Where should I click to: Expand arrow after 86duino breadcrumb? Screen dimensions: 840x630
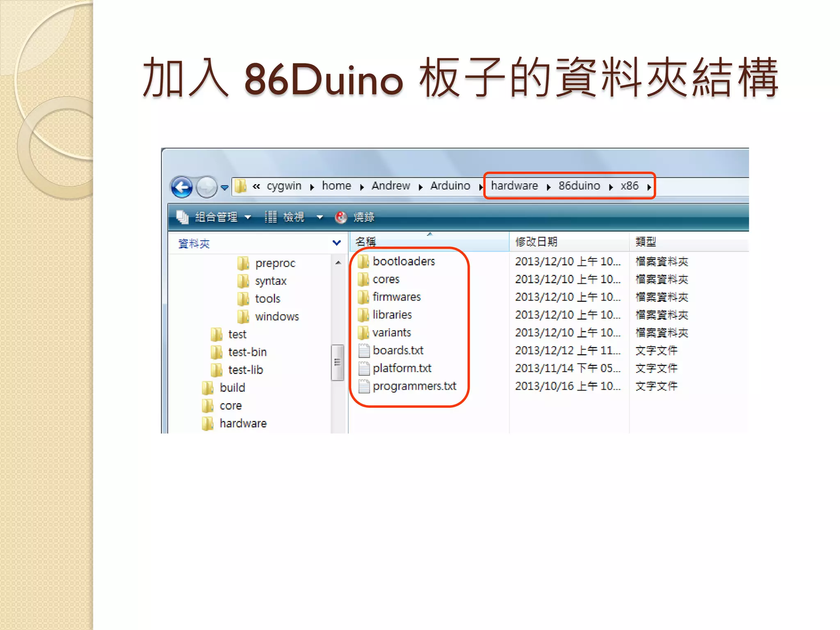[x=611, y=187]
